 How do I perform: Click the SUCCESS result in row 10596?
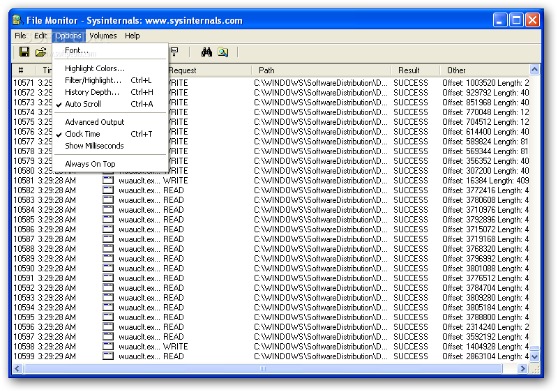point(411,327)
